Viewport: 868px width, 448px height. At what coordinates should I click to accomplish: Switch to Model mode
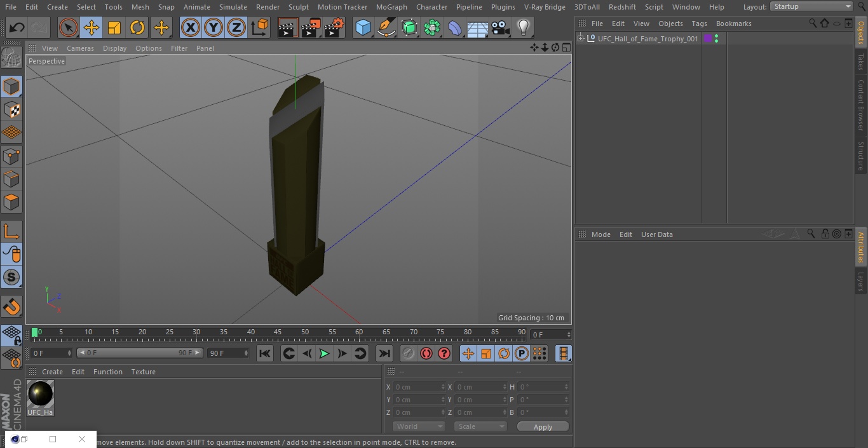coord(11,86)
